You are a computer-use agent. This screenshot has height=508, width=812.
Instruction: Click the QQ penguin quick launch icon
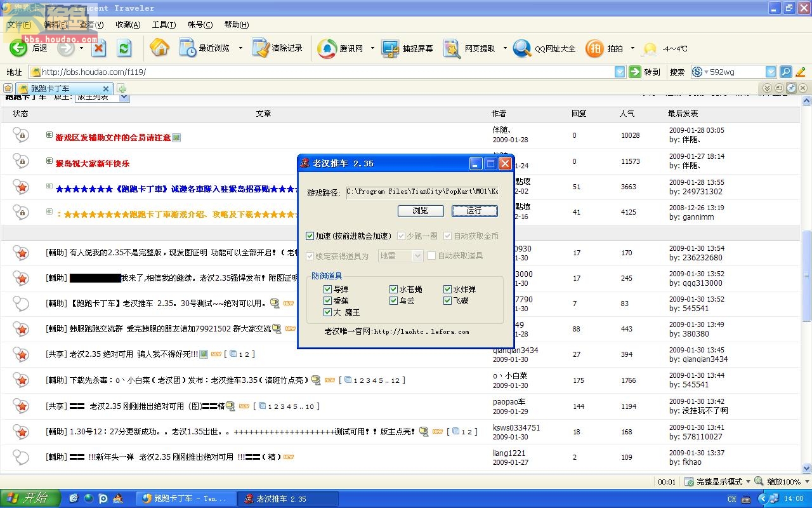118,498
